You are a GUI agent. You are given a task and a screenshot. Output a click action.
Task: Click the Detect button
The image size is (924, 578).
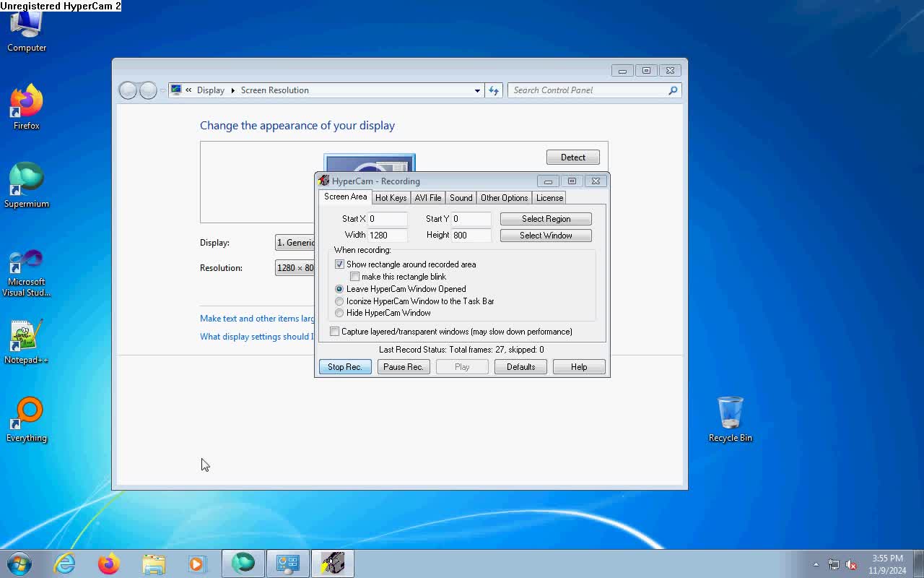(x=573, y=158)
